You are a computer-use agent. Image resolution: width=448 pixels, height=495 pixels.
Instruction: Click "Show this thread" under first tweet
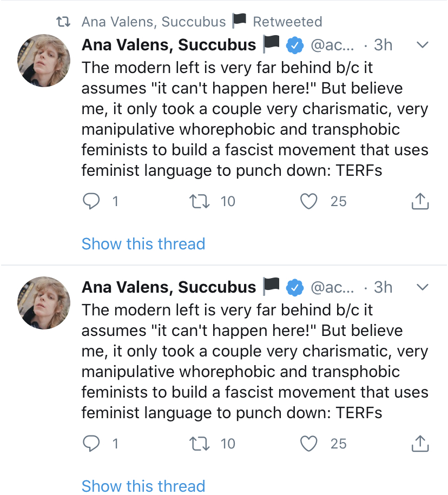(143, 243)
